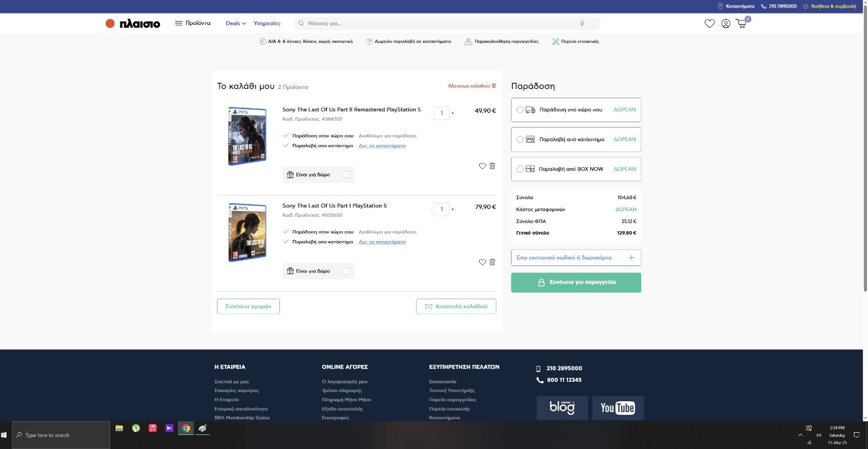Click the microphone voice search icon
Viewport: 868px width, 449px height.
pyautogui.click(x=582, y=23)
